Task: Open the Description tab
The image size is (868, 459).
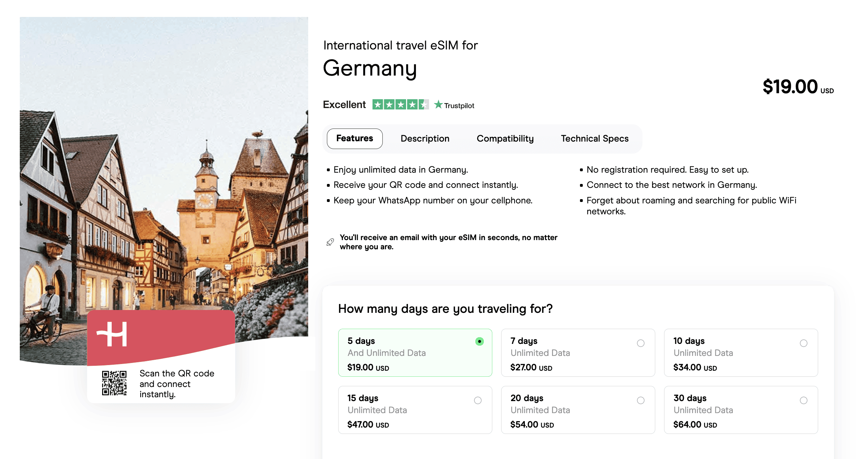Action: pos(425,138)
